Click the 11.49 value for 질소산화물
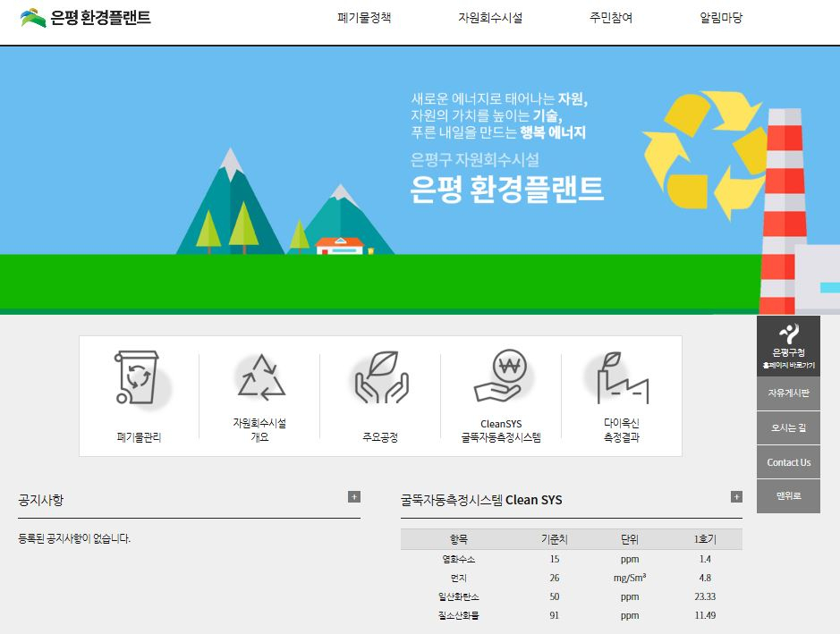 tap(705, 616)
